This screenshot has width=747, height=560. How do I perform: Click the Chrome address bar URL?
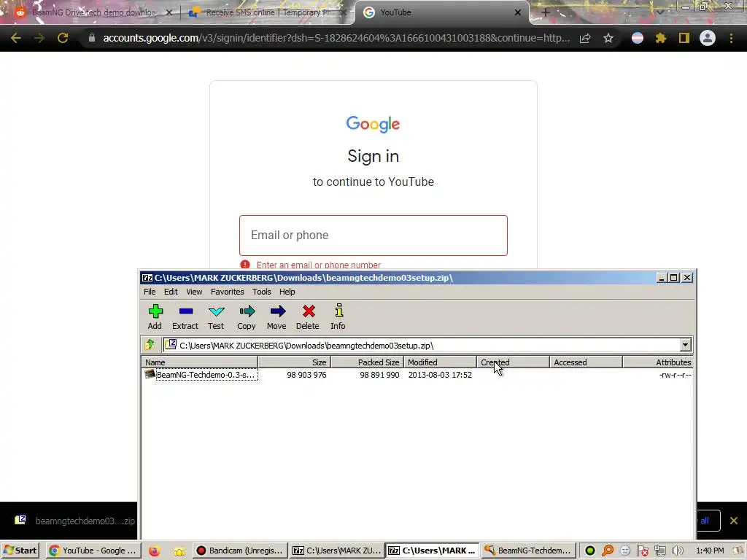(x=336, y=38)
